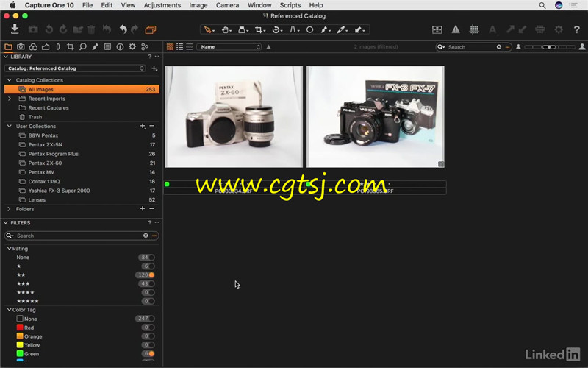Switch browser to grid view
588x368 pixels.
click(x=170, y=46)
